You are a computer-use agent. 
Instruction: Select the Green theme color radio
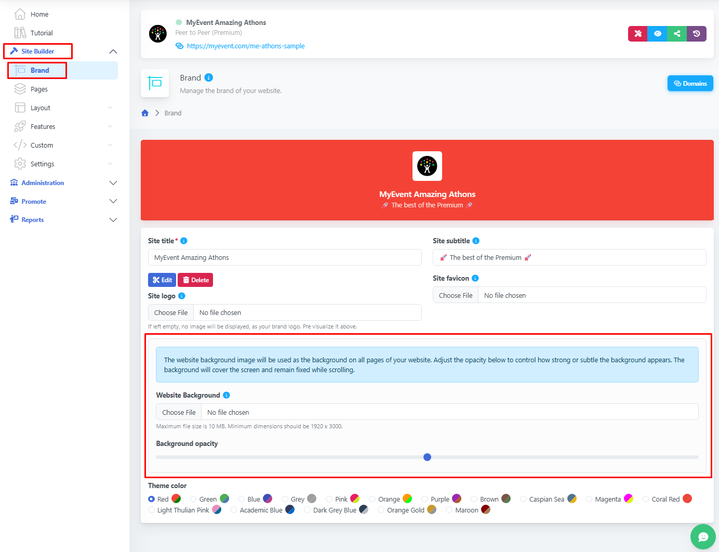coord(194,498)
